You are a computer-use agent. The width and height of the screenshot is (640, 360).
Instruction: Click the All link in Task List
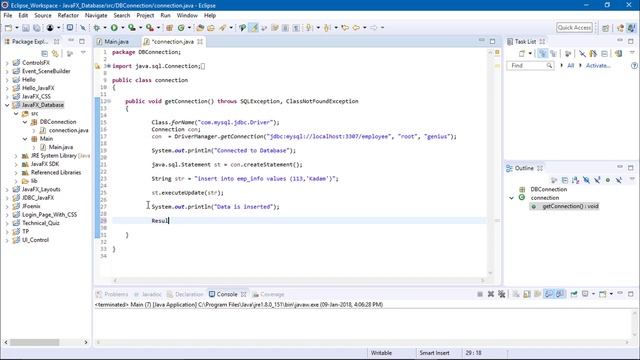tap(571, 66)
